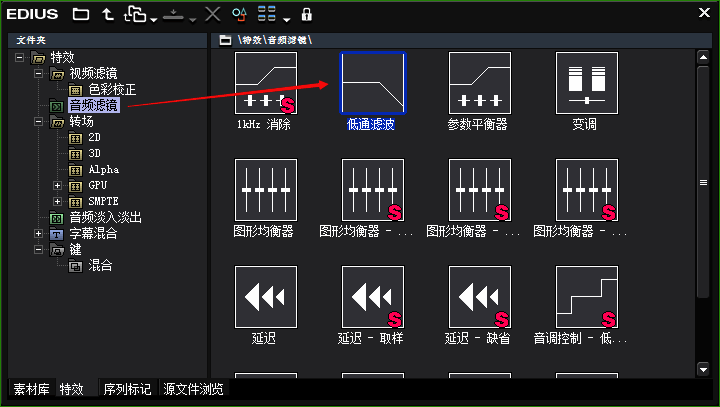This screenshot has width=720, height=407.
Task: Select the 音调控制 - 低 preset icon
Action: pyautogui.click(x=587, y=297)
